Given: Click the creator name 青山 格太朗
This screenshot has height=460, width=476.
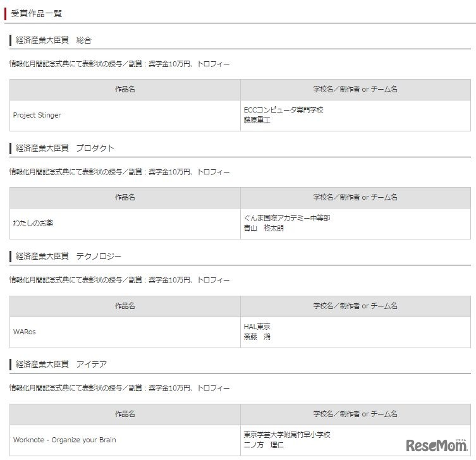Looking at the screenshot, I should tap(264, 228).
